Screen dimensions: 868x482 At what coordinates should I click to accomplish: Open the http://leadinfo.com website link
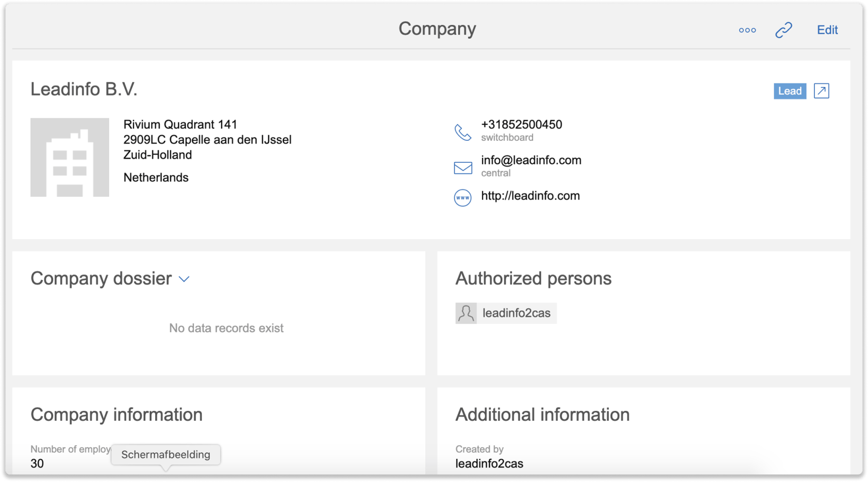530,196
